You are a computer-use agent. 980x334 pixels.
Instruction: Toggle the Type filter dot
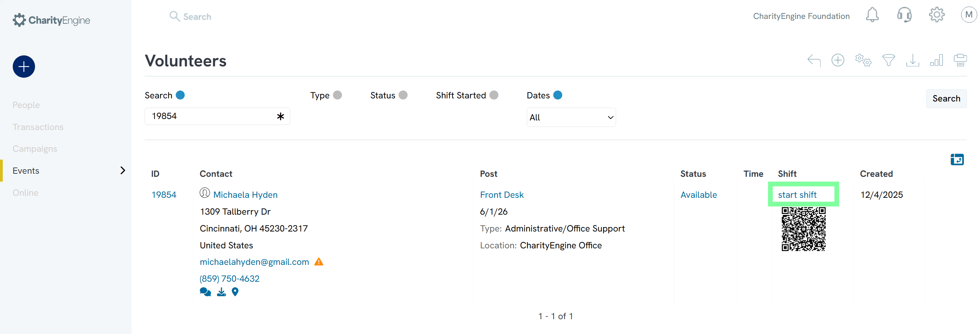(337, 95)
